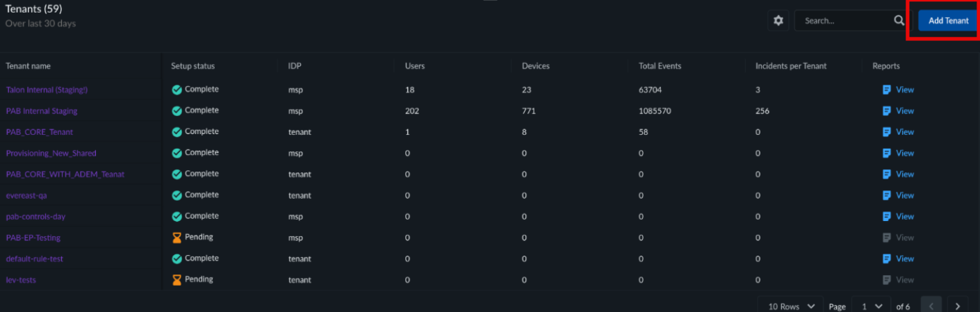
Task: Click the report icon for PAB_CORE_Tenant row
Action: pos(886,132)
